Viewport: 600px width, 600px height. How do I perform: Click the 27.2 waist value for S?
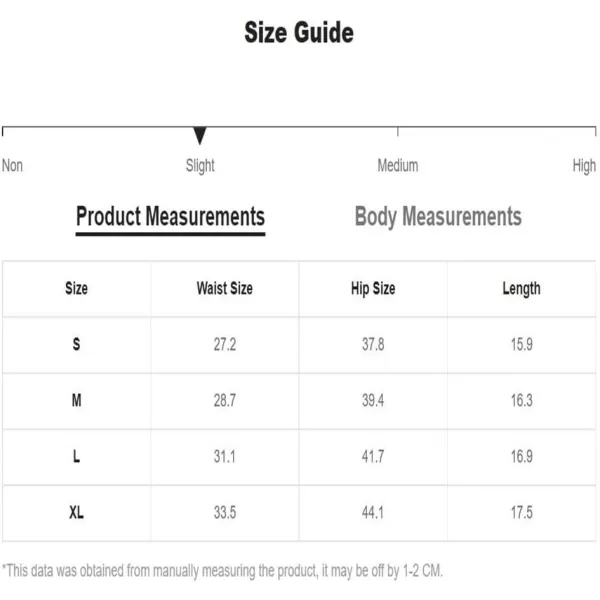coord(225,344)
